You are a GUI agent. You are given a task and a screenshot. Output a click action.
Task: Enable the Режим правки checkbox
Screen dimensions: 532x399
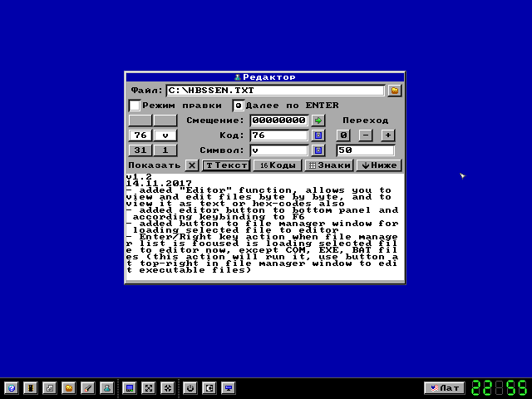tap(135, 106)
